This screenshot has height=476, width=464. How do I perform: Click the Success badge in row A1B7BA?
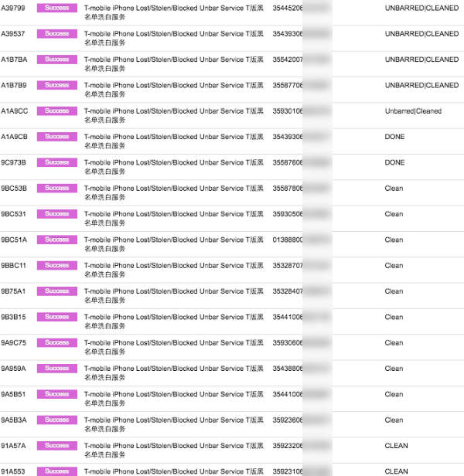tap(56, 59)
